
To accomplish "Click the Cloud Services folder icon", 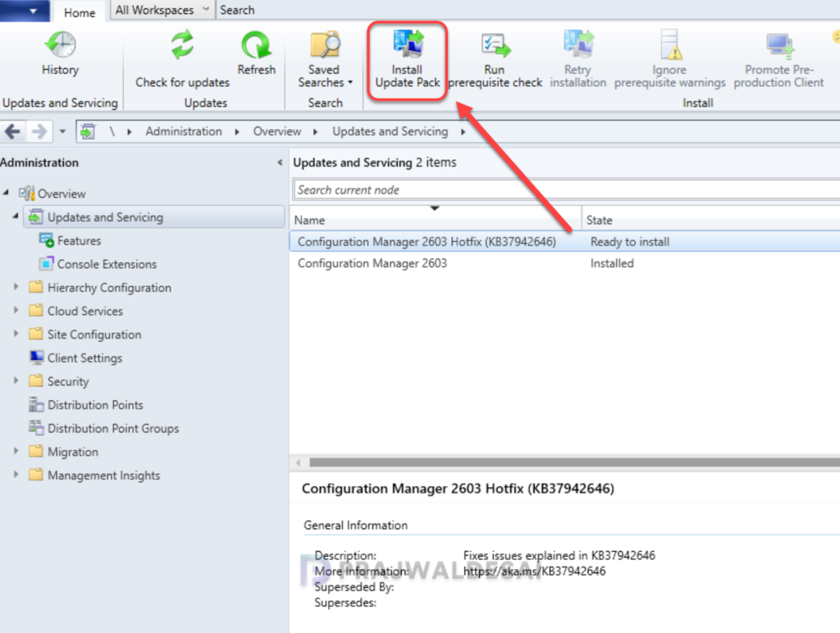I will click(x=36, y=311).
